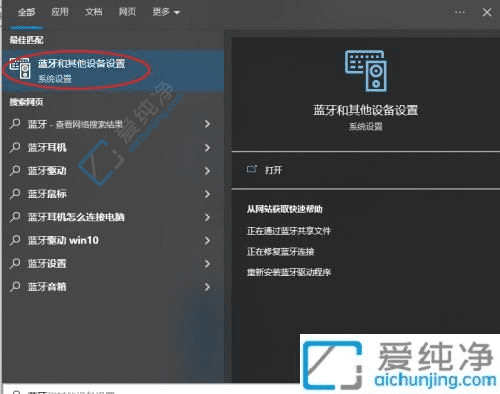Image resolution: width=500 pixels, height=394 pixels.
Task: Select the 蓝牙耳机怎么连接电脑 suggestion
Action: 113,217
